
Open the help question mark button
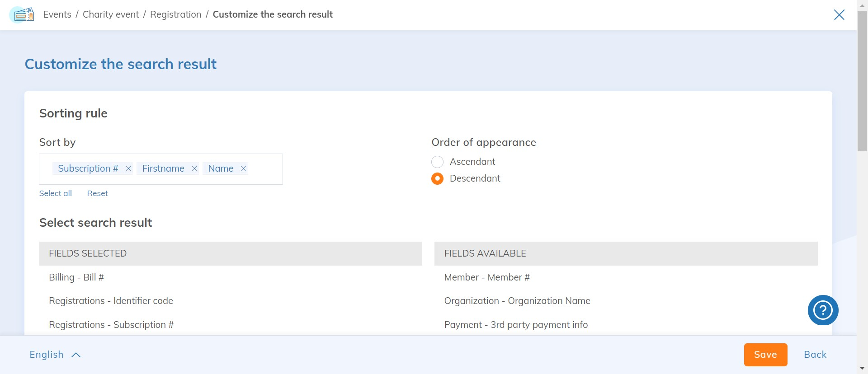click(x=823, y=310)
